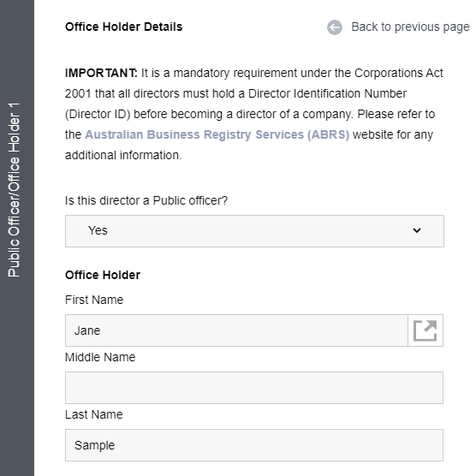Click the Last Name field containing Sample
The height and width of the screenshot is (476, 476).
coord(254,445)
